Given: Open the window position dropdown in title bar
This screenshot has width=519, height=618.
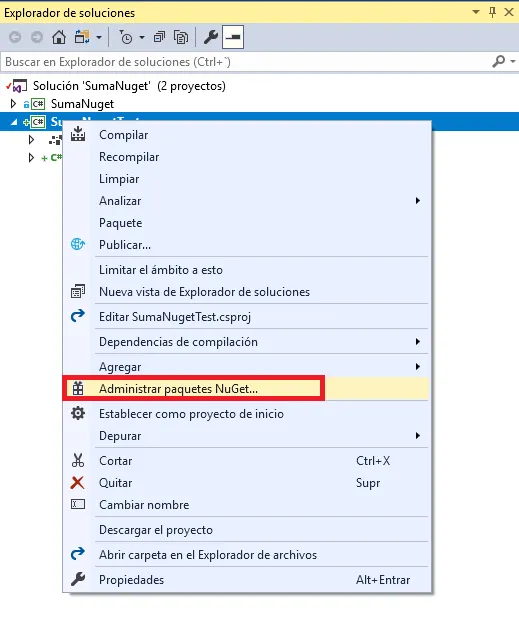Looking at the screenshot, I should coord(476,12).
